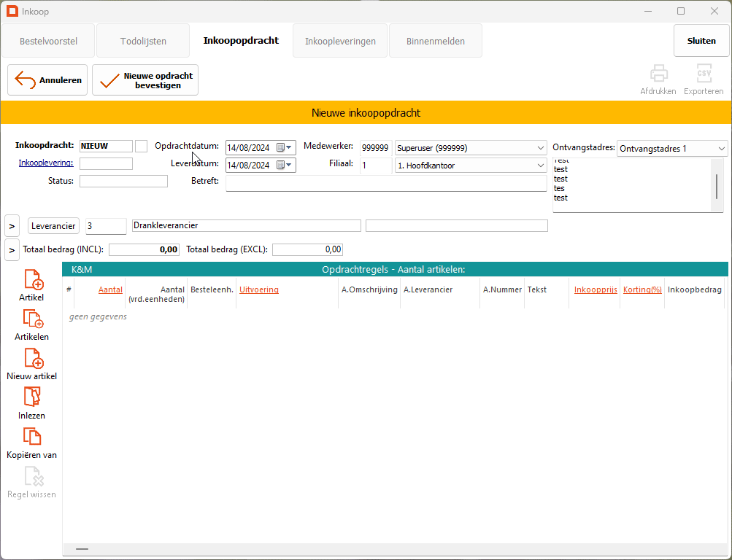This screenshot has height=560, width=732.
Task: Click the Status input field
Action: click(x=124, y=181)
